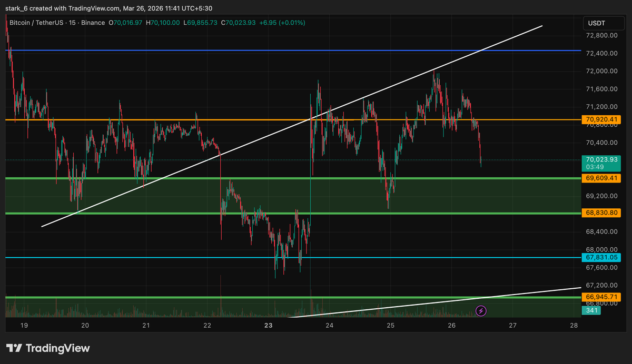
Task: Click the 69,200.00 price axis tick
Action: (602, 196)
